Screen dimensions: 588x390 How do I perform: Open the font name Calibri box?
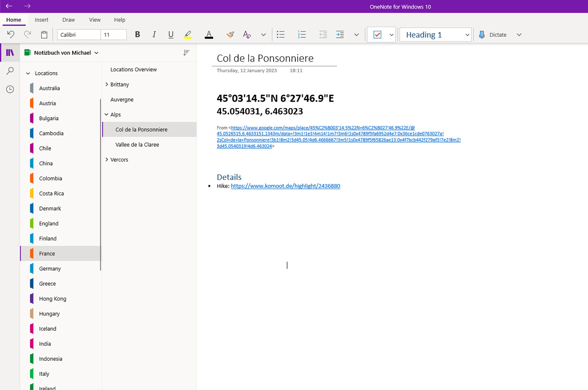(x=79, y=34)
